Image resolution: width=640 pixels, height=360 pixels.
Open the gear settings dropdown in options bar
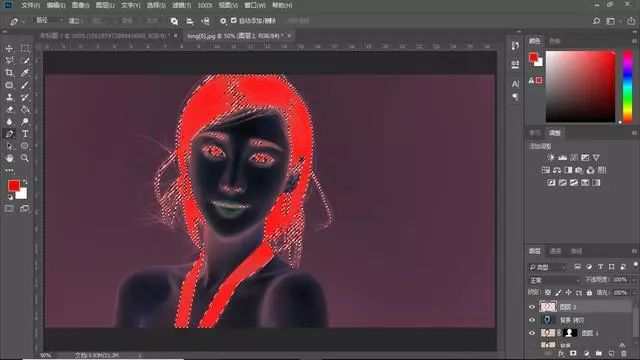(223, 21)
